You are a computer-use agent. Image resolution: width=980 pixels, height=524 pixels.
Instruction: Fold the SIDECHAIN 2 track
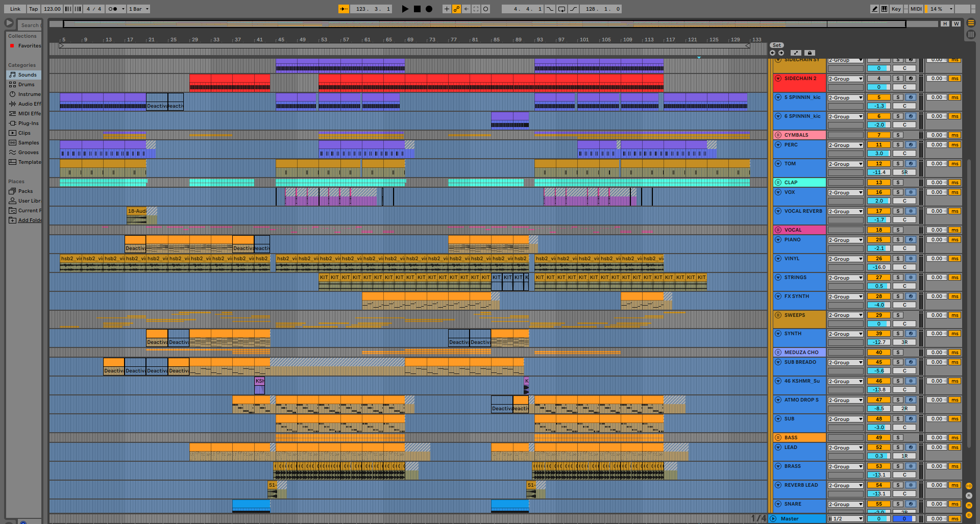pyautogui.click(x=778, y=79)
